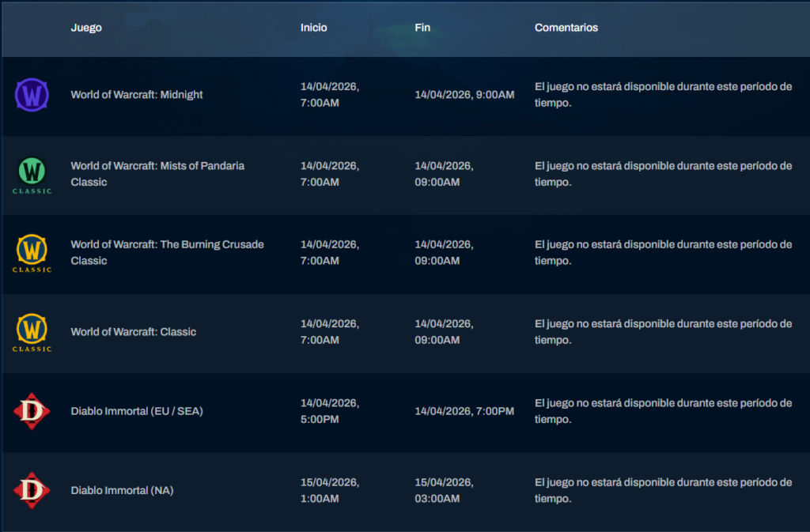The width and height of the screenshot is (810, 532).
Task: Click the Diablo Immortal (EU / SEA) icon
Action: coord(32,411)
